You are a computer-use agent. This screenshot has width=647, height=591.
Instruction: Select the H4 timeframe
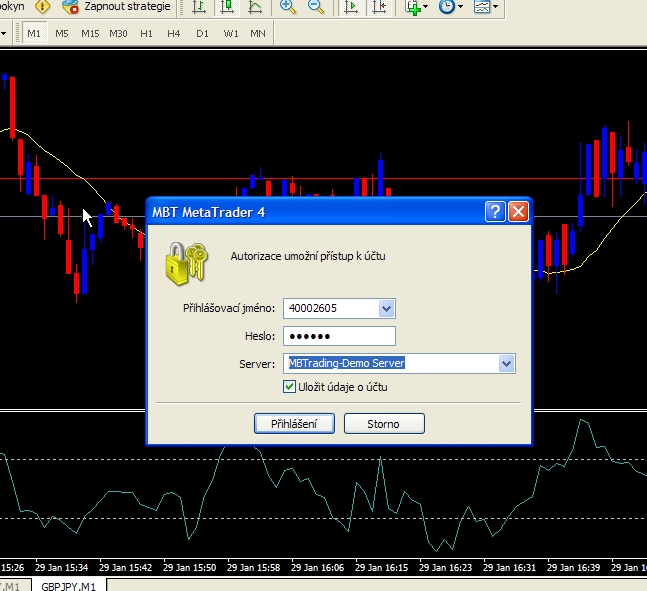click(173, 33)
